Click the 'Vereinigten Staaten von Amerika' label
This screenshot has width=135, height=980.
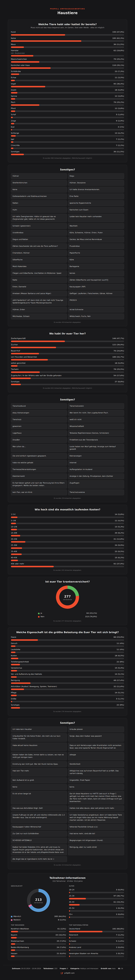84,953
